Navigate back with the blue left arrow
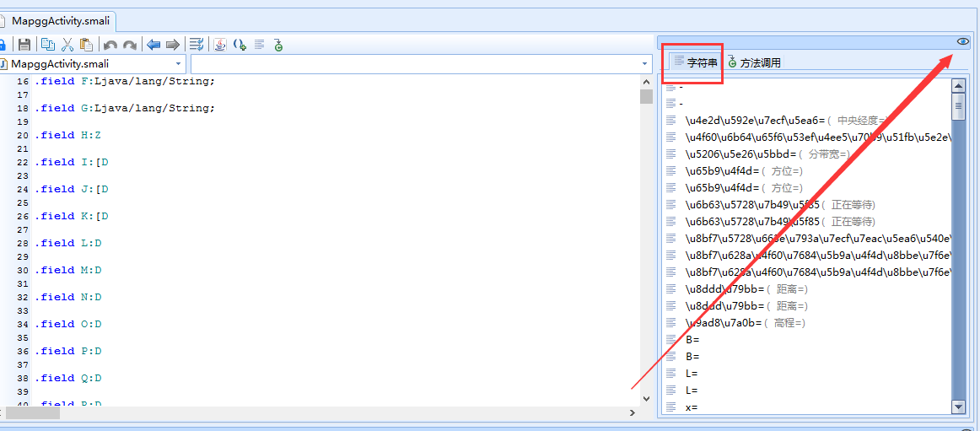Viewport: 980px width, 431px height. tap(153, 45)
